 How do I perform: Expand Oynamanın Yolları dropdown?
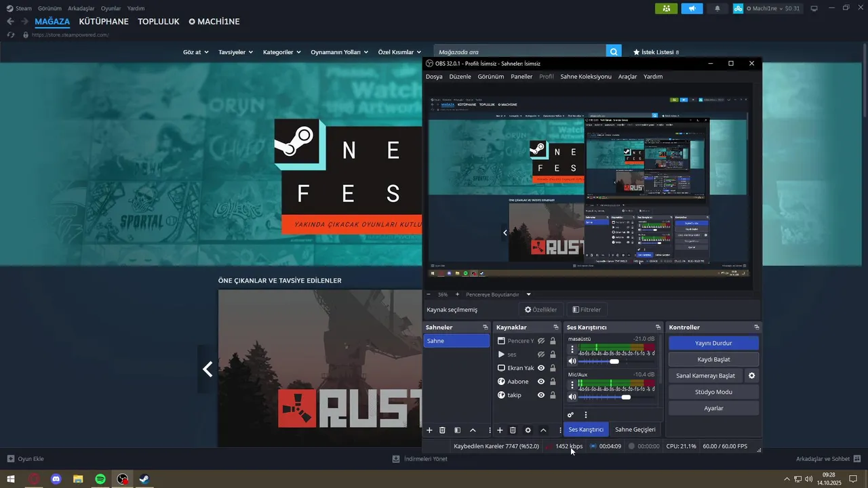pyautogui.click(x=339, y=52)
